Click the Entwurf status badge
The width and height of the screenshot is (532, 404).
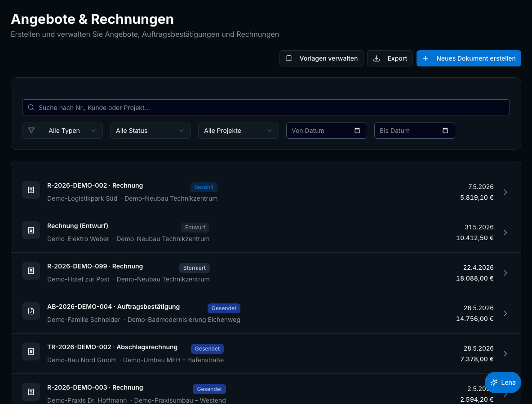(x=195, y=228)
